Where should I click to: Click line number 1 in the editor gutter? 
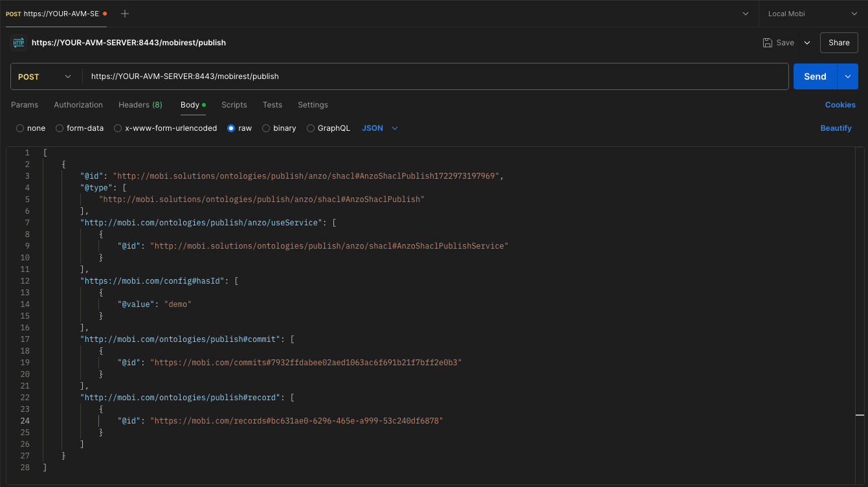click(27, 153)
